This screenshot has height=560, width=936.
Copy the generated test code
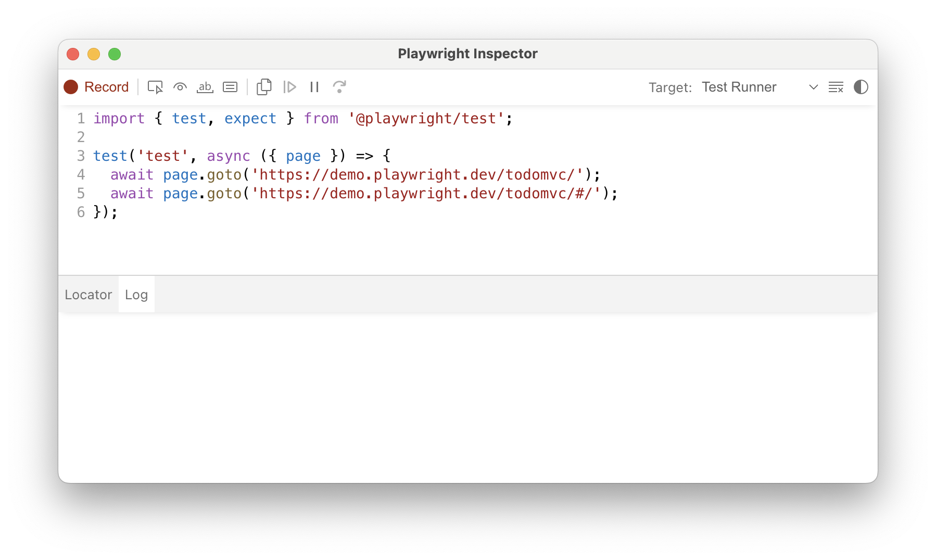click(264, 87)
